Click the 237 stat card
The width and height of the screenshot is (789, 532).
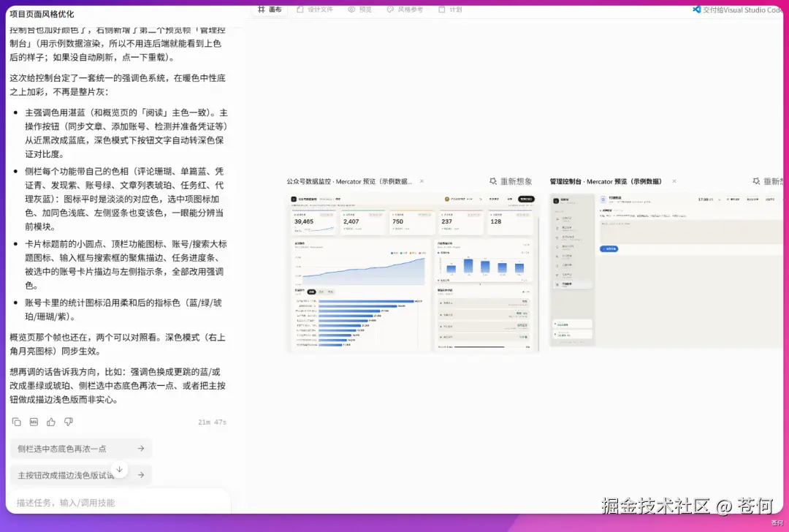click(461, 222)
